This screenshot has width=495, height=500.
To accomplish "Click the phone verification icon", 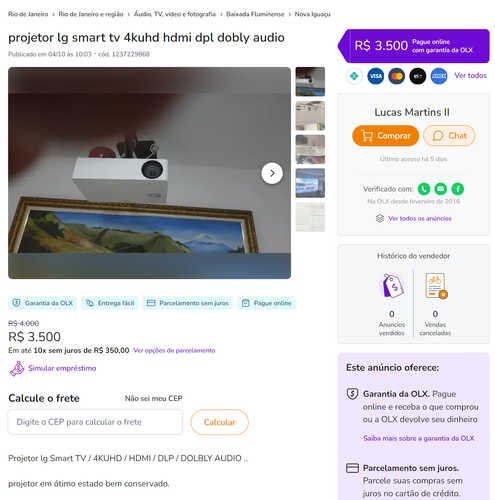I will [424, 189].
